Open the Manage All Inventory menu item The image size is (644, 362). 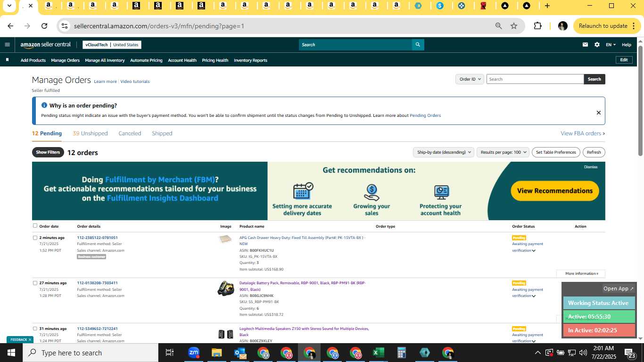(x=105, y=60)
